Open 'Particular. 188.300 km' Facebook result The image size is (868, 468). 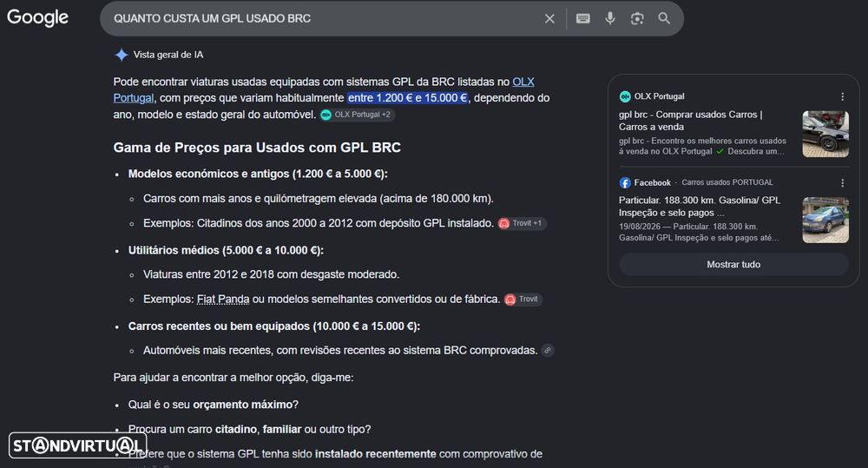coord(699,206)
